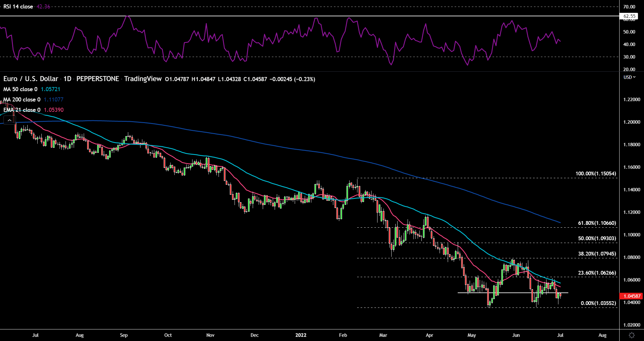The image size is (644, 341).
Task: Click the 70.00 RSI scale label
Action: [x=629, y=7]
